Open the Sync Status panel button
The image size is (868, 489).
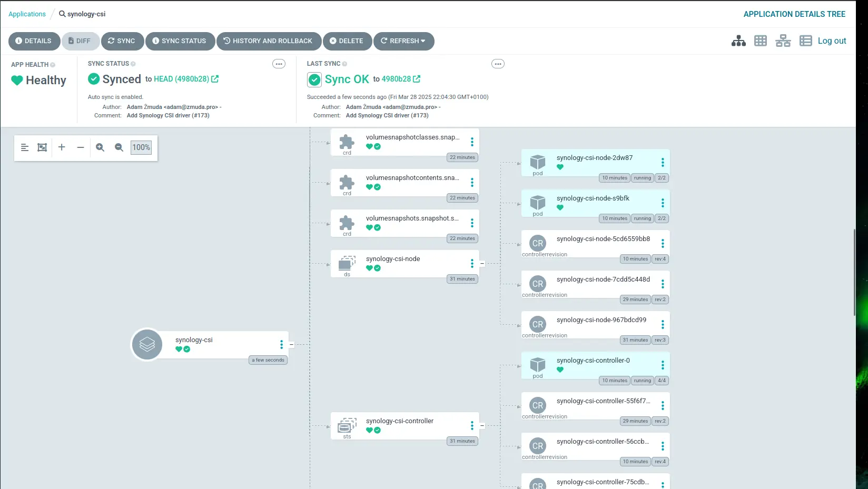tap(180, 41)
